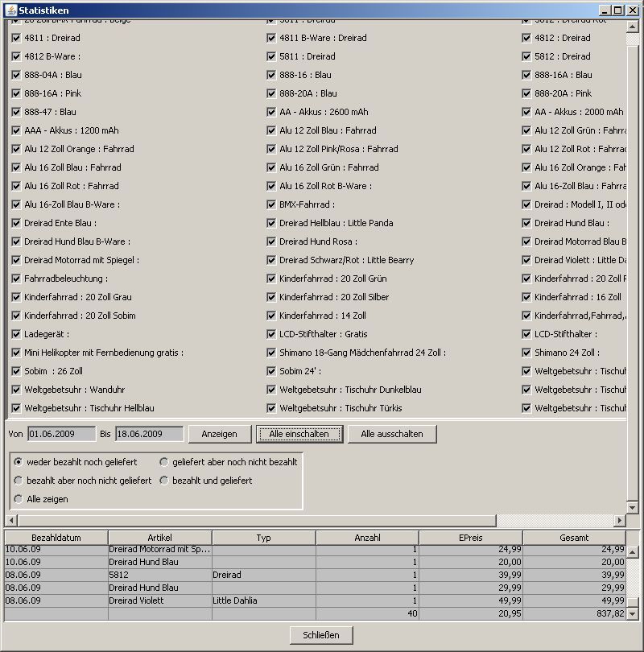Close the dialog with the "Schließen" button
644x652 pixels.
321,635
